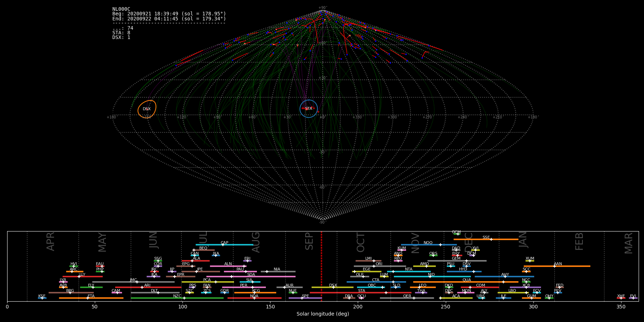The image size is (644, 322).
Task: Select the ARI shower label
Action: tap(147, 286)
